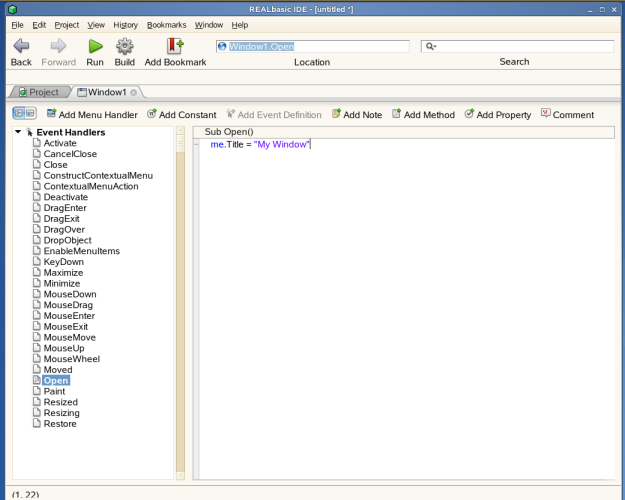Viewport: 625px width, 500px height.
Task: Click the page icon beside Close handler
Action: tap(37, 164)
